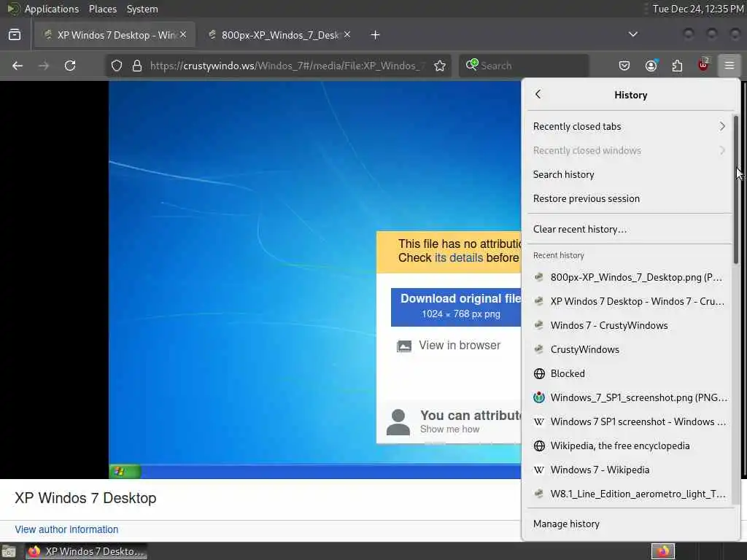Click the search engine icon in search box
Screen dimensions: 747x560
472,64
